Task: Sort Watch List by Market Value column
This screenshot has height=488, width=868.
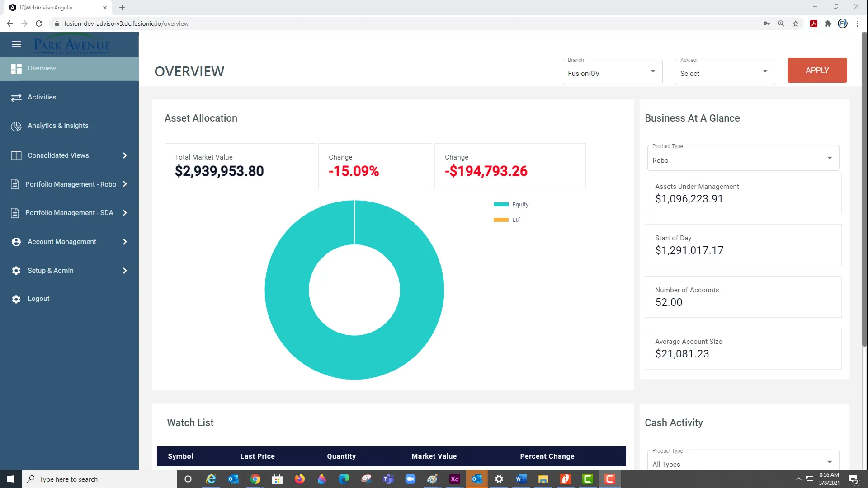Action: (x=434, y=456)
